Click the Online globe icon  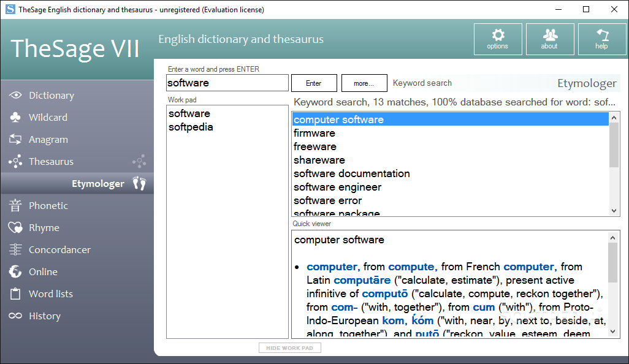[x=15, y=271]
